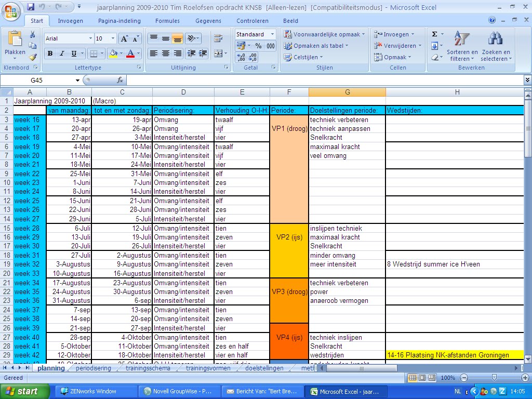Open Novell GroupWise taskbar button

coord(179,391)
